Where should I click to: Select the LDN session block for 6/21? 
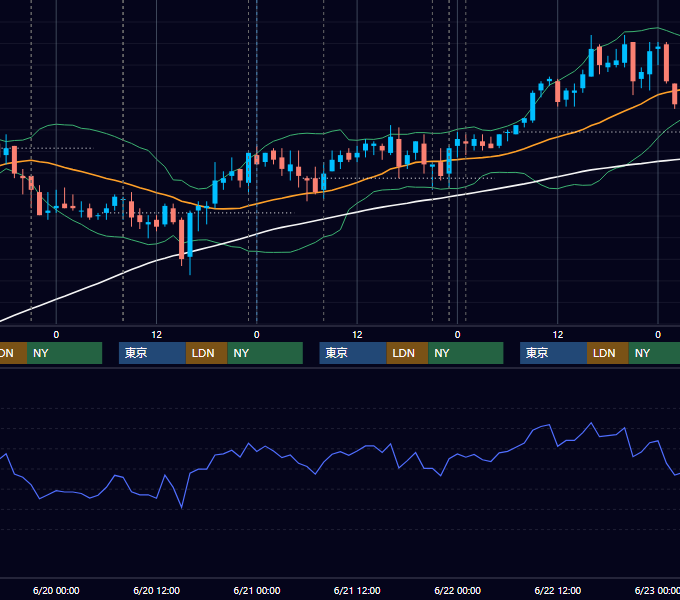407,353
